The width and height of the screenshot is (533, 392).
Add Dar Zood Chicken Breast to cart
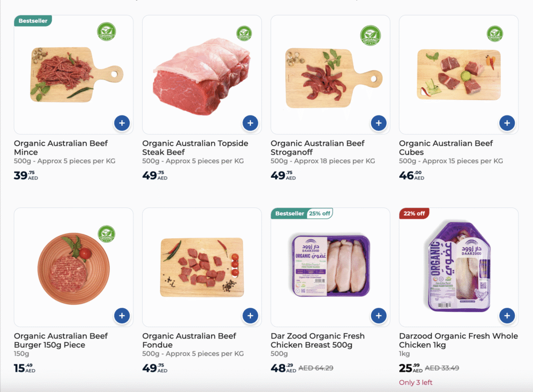379,316
